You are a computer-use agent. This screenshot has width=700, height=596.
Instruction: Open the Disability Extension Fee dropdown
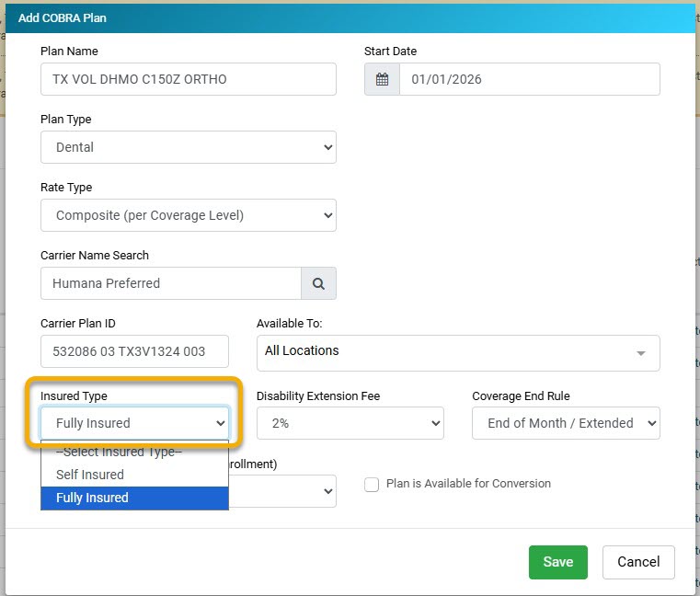pos(350,423)
